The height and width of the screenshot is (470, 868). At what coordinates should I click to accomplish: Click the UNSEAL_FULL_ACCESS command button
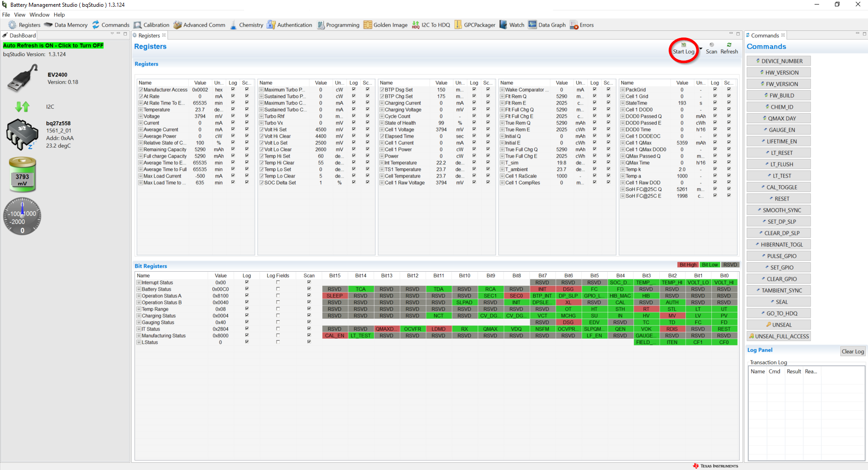click(x=778, y=336)
